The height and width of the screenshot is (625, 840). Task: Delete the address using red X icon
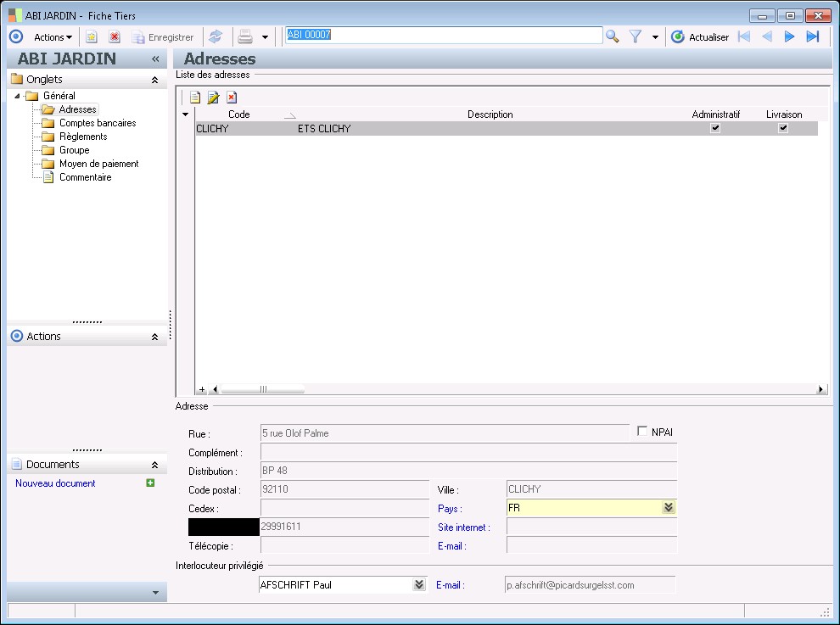(x=232, y=98)
